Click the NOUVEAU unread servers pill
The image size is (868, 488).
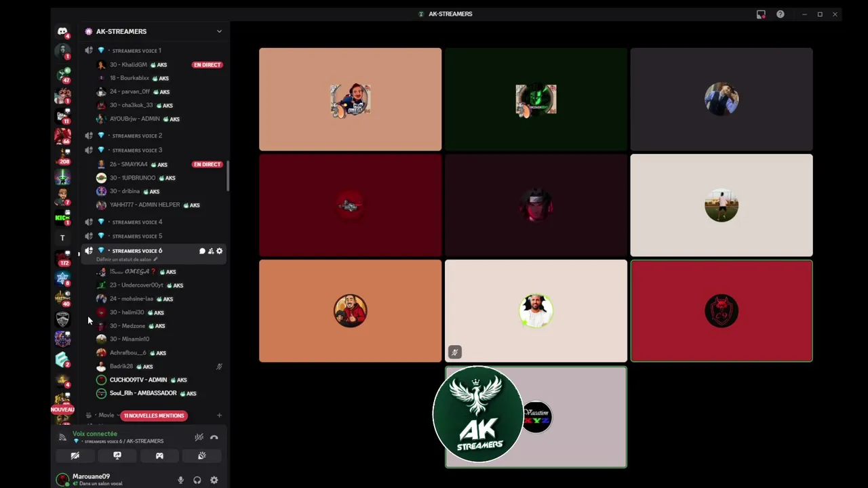[x=62, y=409]
